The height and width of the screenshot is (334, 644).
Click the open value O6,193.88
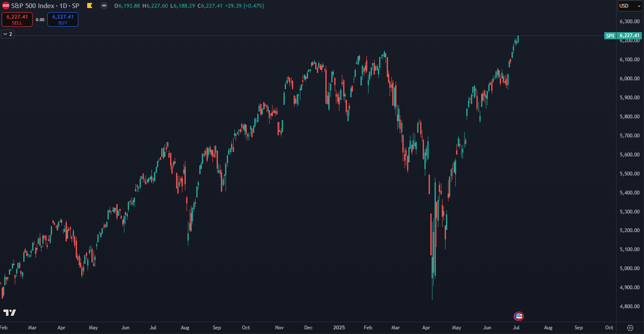(x=127, y=5)
